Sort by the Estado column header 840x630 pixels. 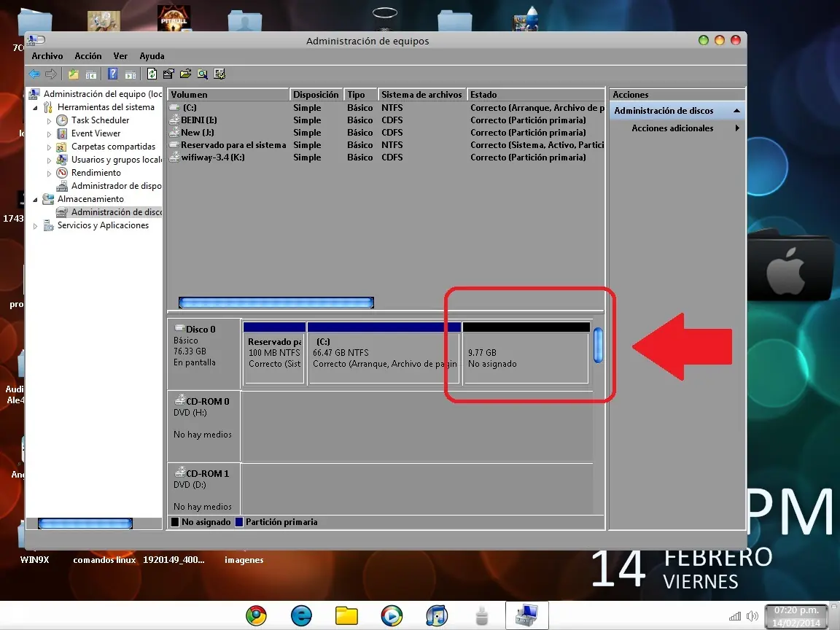[536, 94]
